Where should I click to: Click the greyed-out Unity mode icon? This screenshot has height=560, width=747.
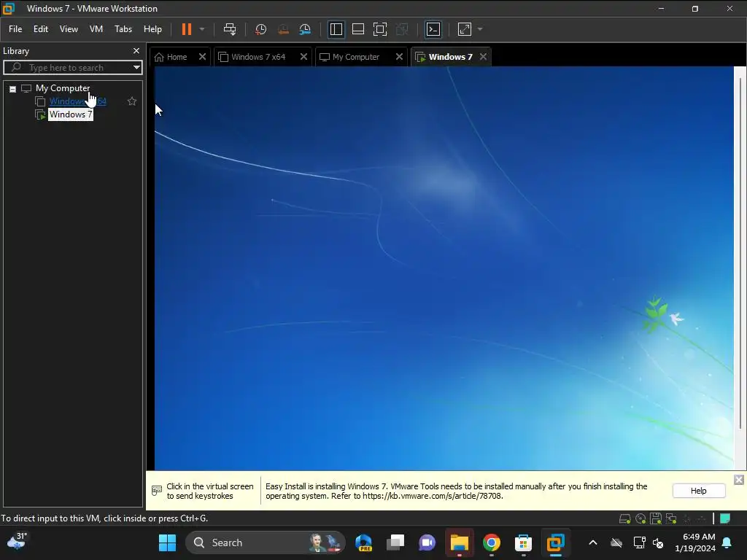[402, 29]
